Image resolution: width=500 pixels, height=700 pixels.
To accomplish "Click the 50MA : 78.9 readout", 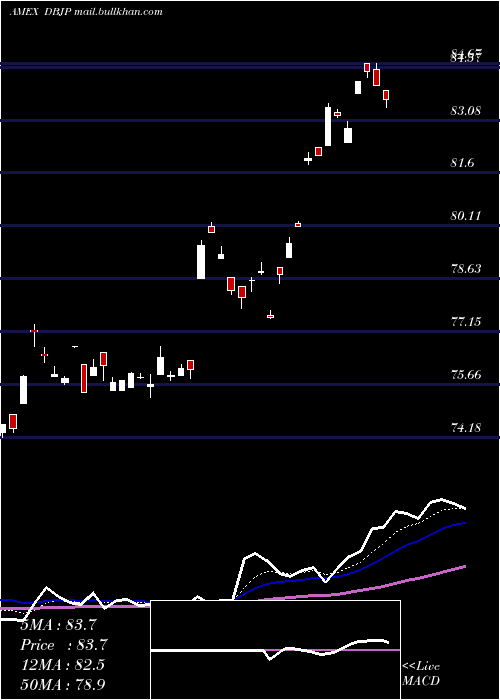I will 63,684.
